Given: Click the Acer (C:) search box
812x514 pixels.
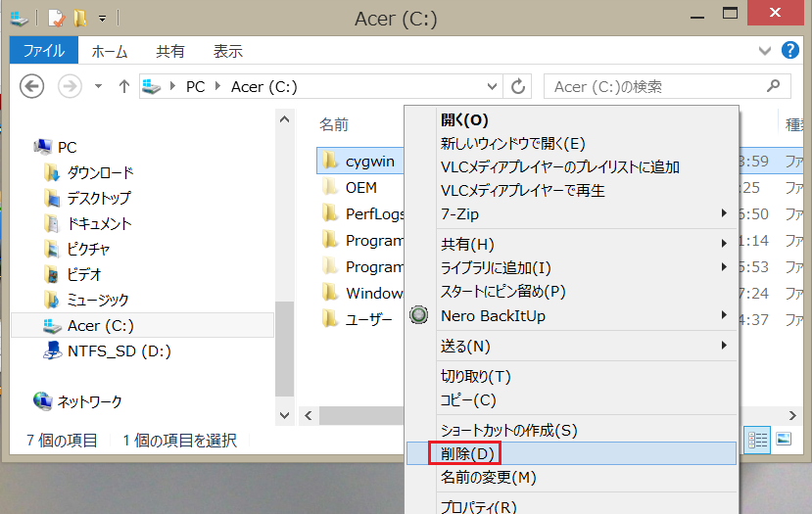Looking at the screenshot, I should point(656,86).
